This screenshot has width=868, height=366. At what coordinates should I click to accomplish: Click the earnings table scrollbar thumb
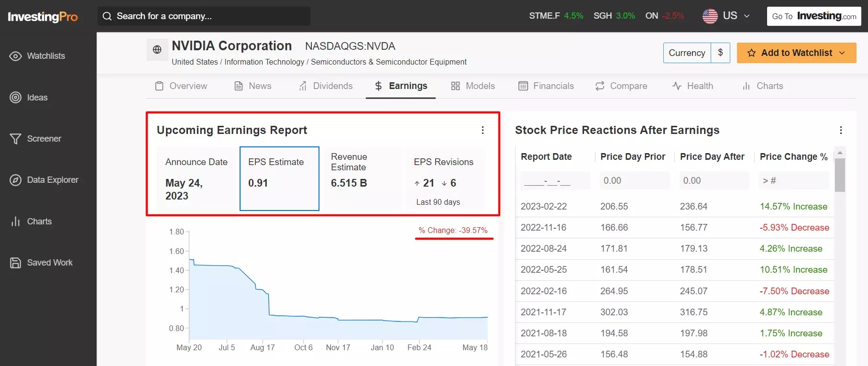(x=840, y=175)
